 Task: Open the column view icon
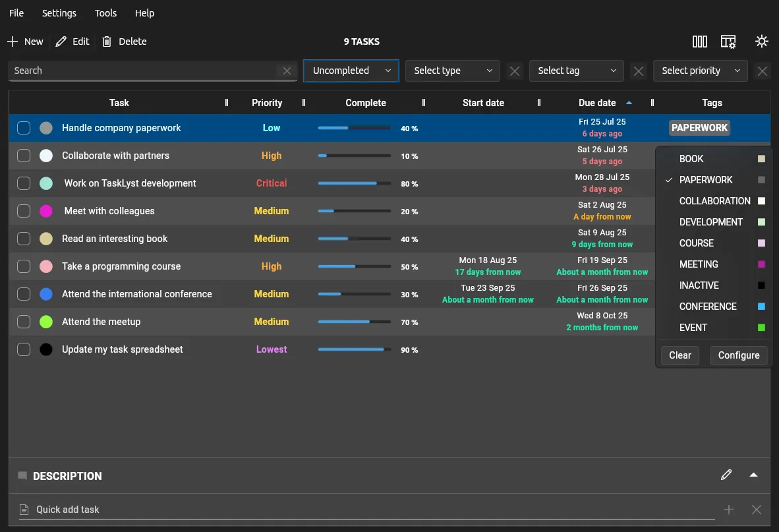pyautogui.click(x=700, y=42)
